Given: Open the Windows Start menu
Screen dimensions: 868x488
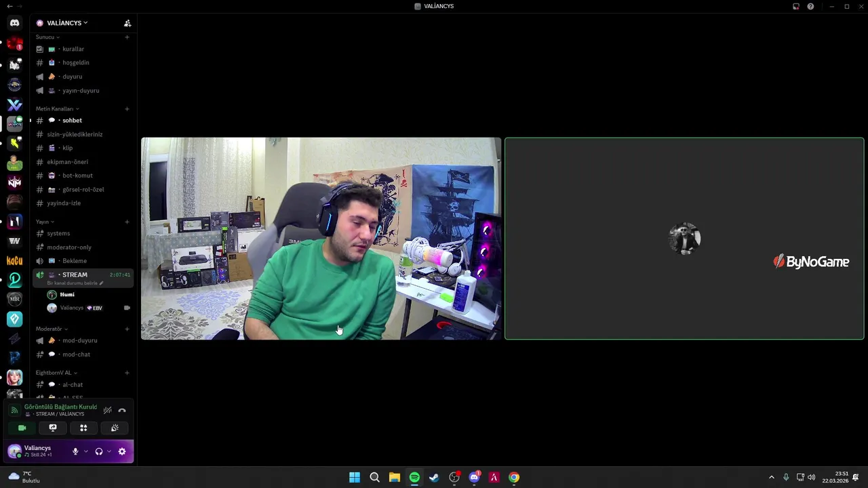Looking at the screenshot, I should 355,477.
